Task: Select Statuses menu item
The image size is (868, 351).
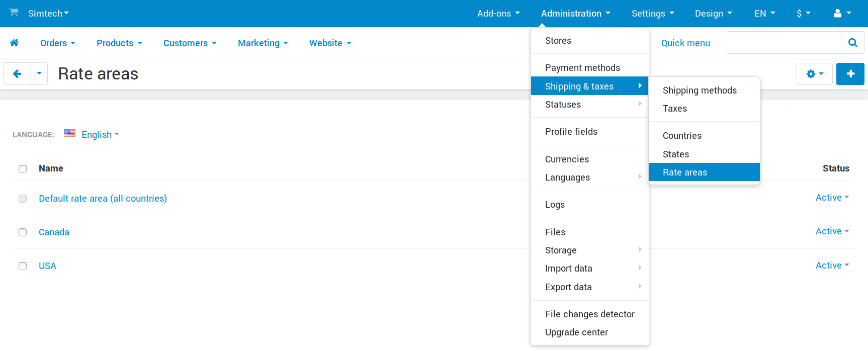Action: click(x=590, y=105)
